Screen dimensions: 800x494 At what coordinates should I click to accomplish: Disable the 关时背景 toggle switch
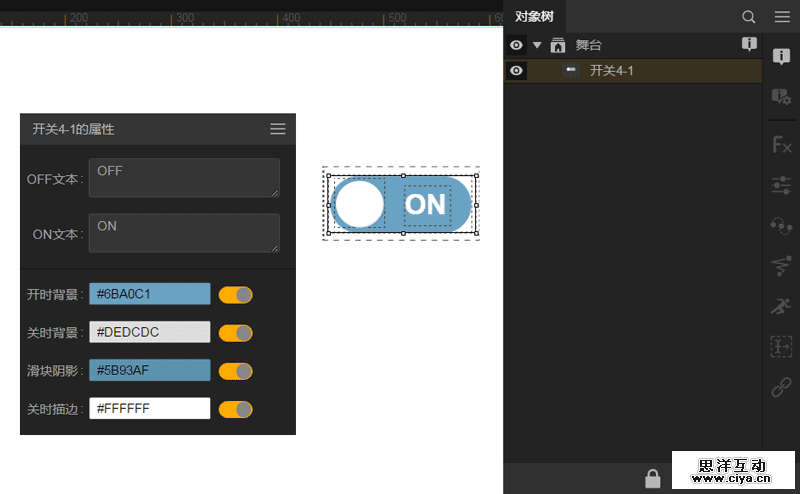coord(236,333)
